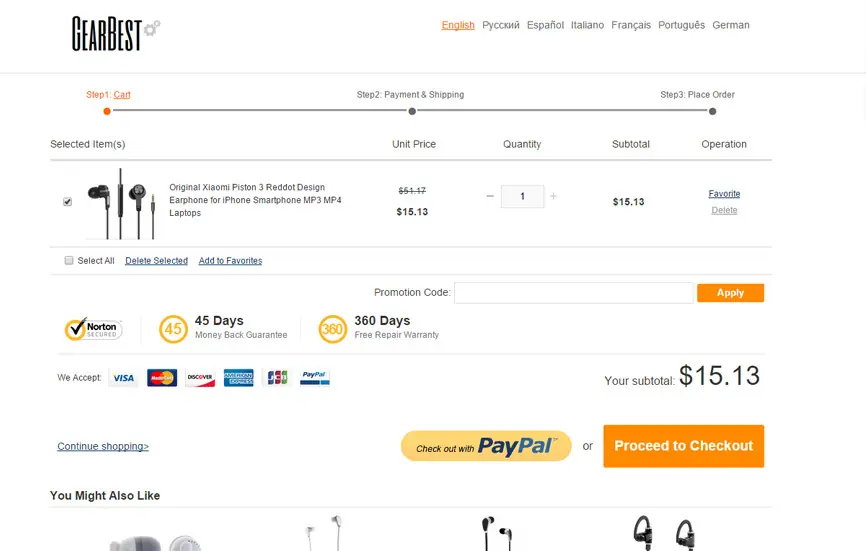Click the MasterCard payment icon
Image resolution: width=866 pixels, height=551 pixels.
pyautogui.click(x=161, y=378)
